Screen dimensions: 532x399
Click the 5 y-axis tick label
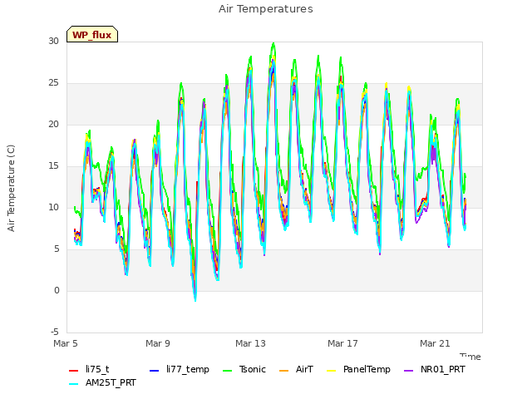(57, 249)
